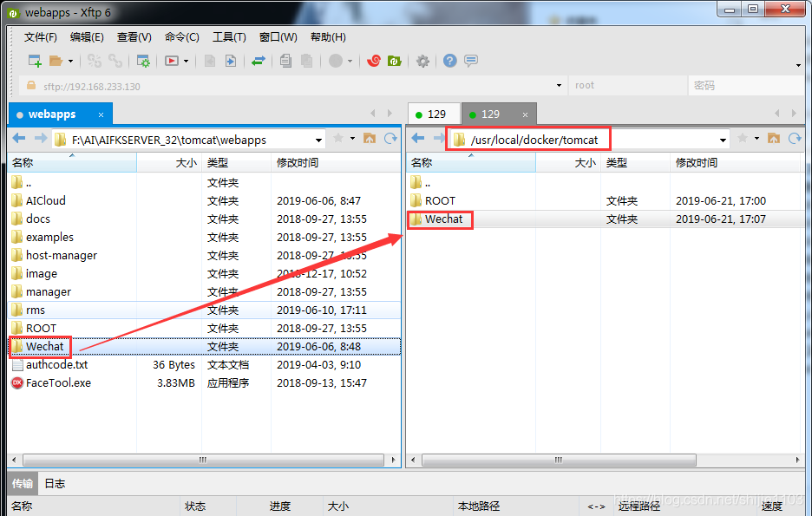The width and height of the screenshot is (812, 516).
Task: Expand the local path dropdown
Action: click(318, 140)
